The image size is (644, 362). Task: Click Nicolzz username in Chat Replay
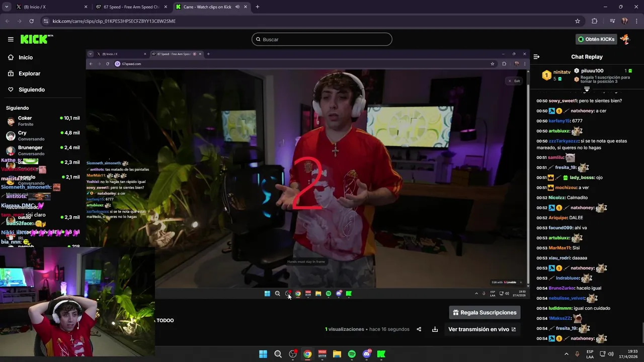pos(557,198)
